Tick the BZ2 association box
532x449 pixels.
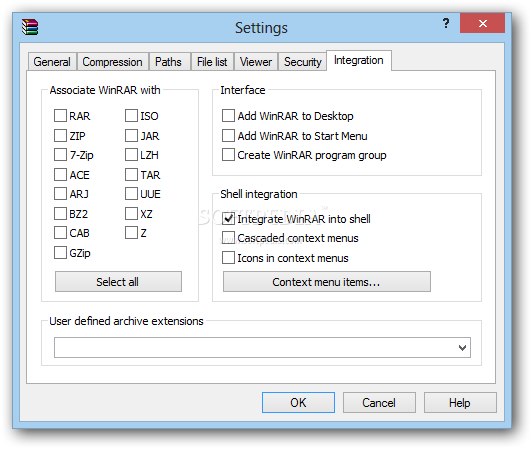pyautogui.click(x=60, y=213)
